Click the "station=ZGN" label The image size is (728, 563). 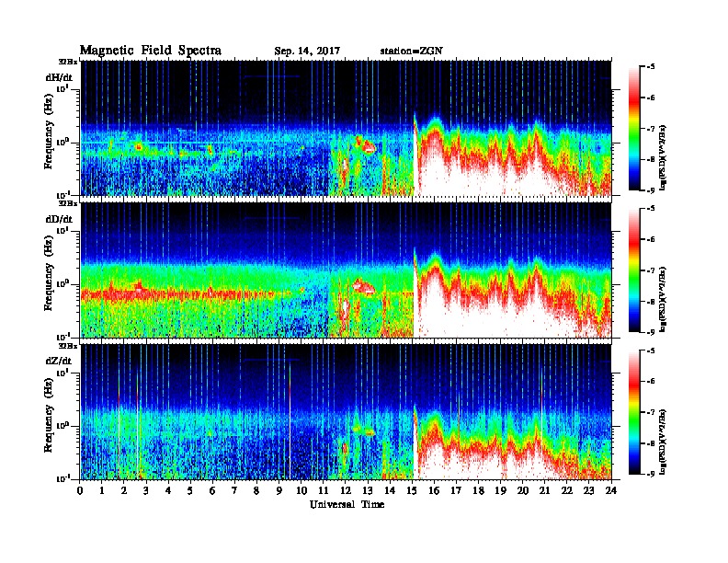412,52
